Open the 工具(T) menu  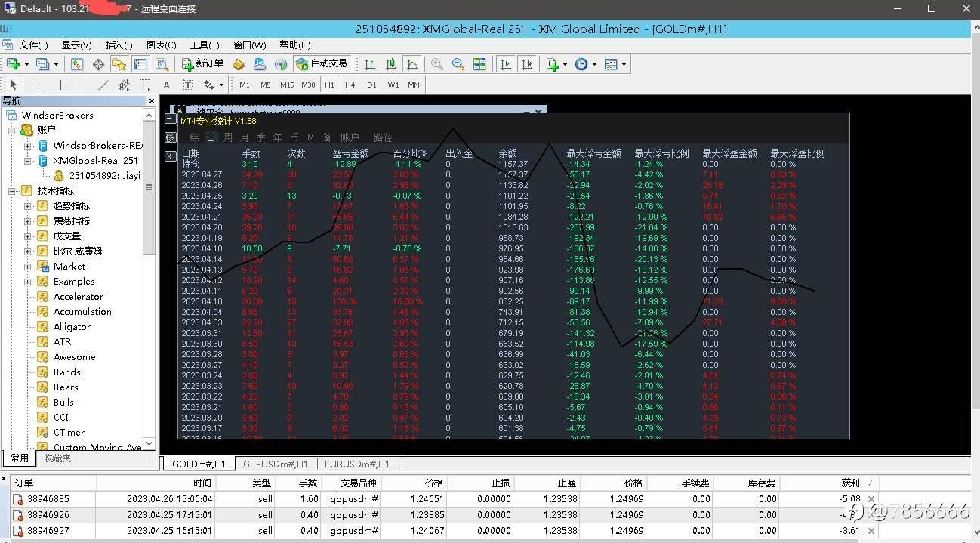click(x=205, y=45)
